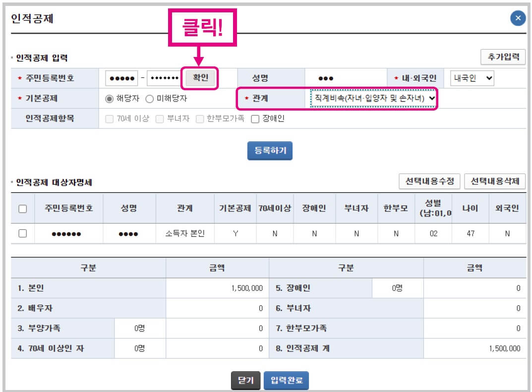Viewport: 532px width, 392px height.
Task: Click 선택내용삭제 to delete selected entry
Action: tap(495, 181)
